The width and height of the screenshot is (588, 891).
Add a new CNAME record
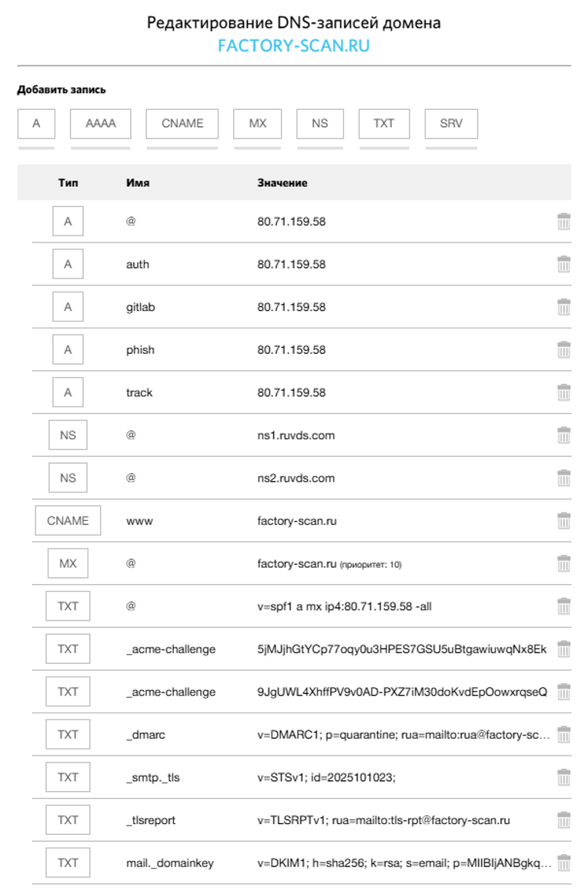pos(182,124)
